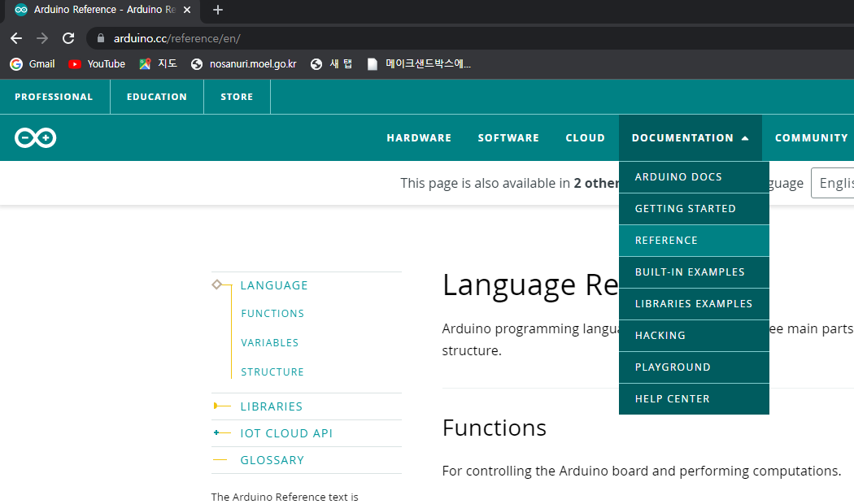Screen dimensions: 854x504
Task: Open the Functions sidebar link
Action: [272, 314]
